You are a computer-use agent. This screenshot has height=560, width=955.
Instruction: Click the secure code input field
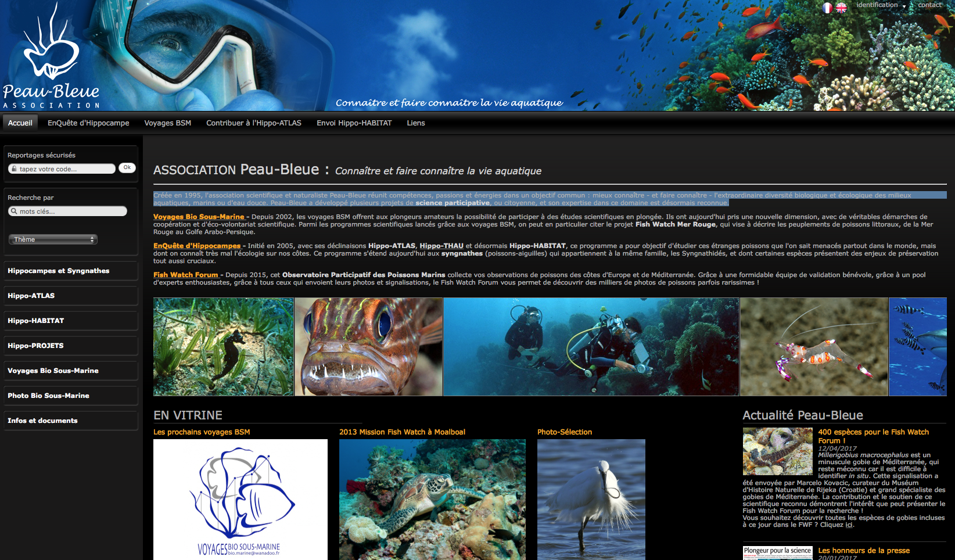[63, 169]
